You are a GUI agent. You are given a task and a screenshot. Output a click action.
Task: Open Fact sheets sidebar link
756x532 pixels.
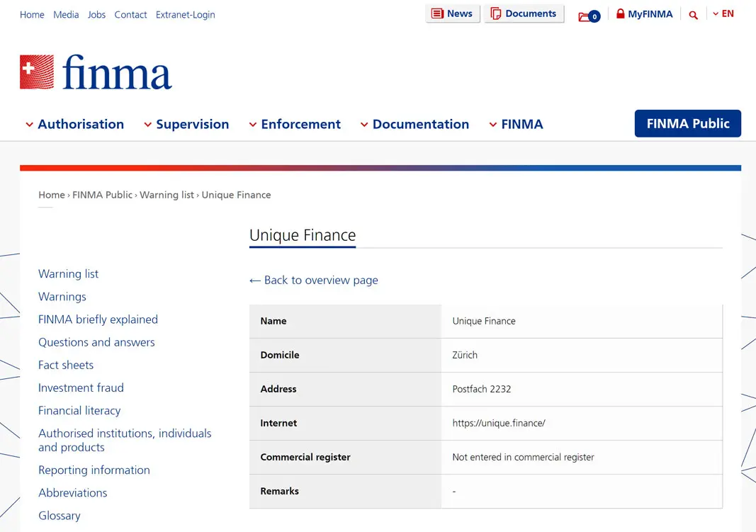[x=66, y=366]
